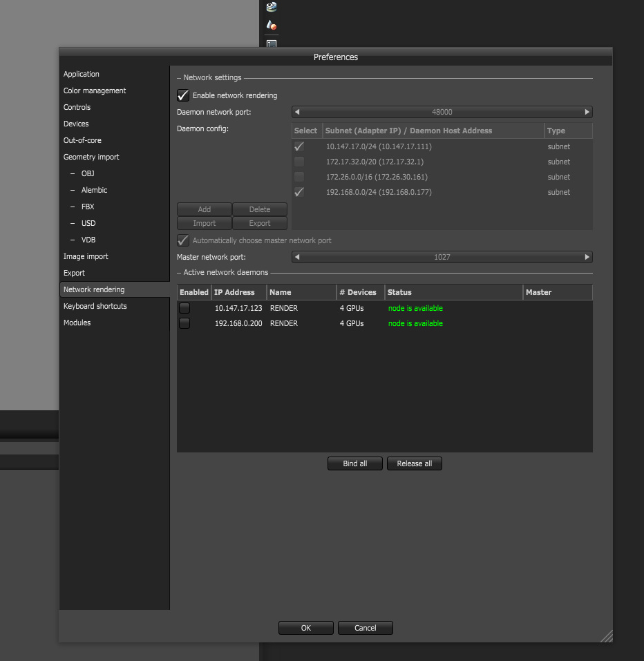Click the Master network port value 1027

click(x=442, y=257)
